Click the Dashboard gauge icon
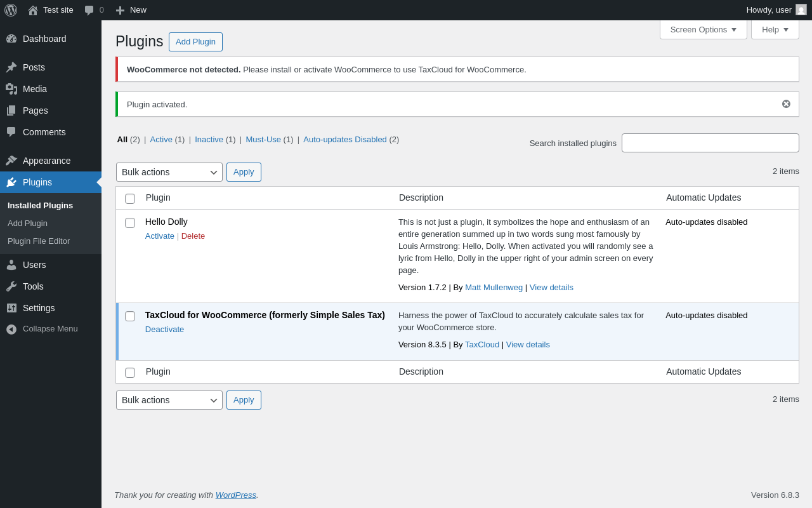812x508 pixels. 11,39
